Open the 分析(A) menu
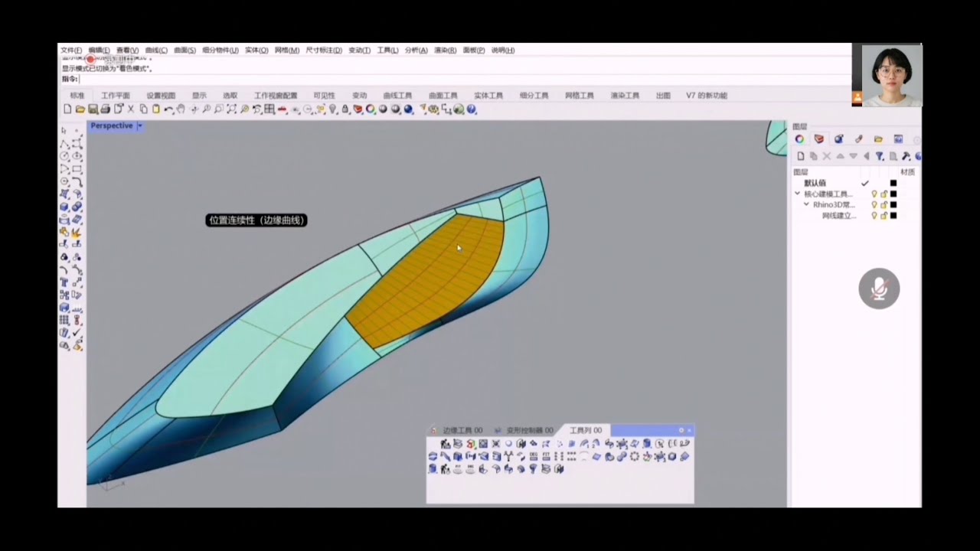 click(416, 51)
